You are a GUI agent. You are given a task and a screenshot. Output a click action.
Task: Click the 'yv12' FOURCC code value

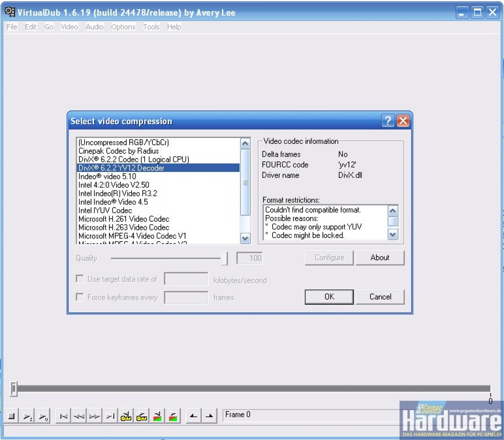(347, 165)
